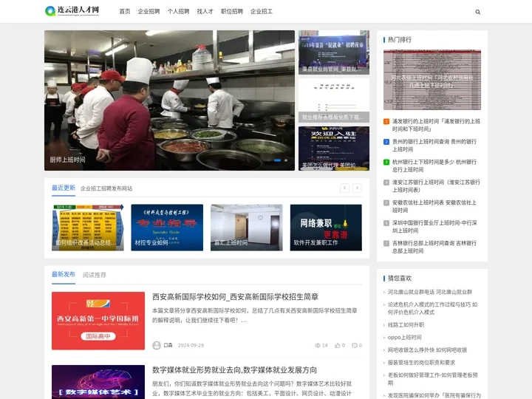Viewport: 532px width, 399px height.
Task: Open 企业招聘 navigation item
Action: point(149,12)
